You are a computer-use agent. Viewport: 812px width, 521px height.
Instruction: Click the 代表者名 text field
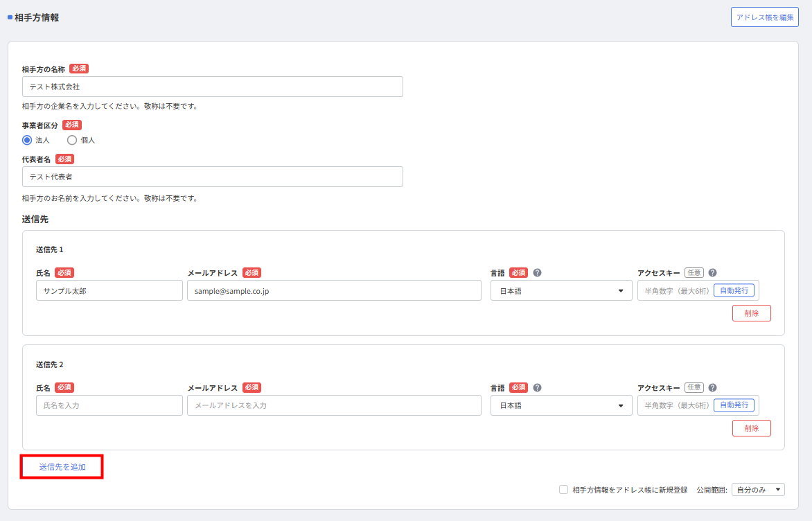[x=212, y=177]
